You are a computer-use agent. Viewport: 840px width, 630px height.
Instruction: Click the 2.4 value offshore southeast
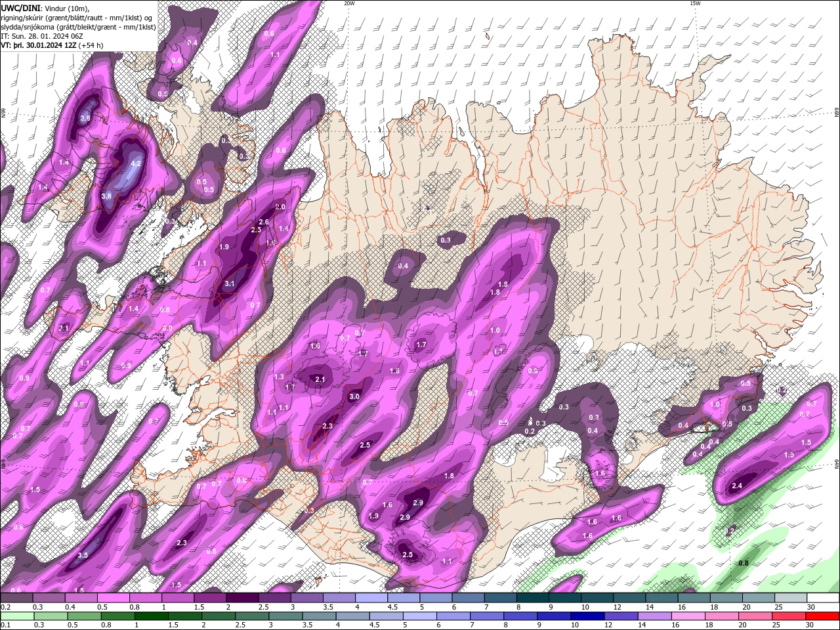[737, 486]
